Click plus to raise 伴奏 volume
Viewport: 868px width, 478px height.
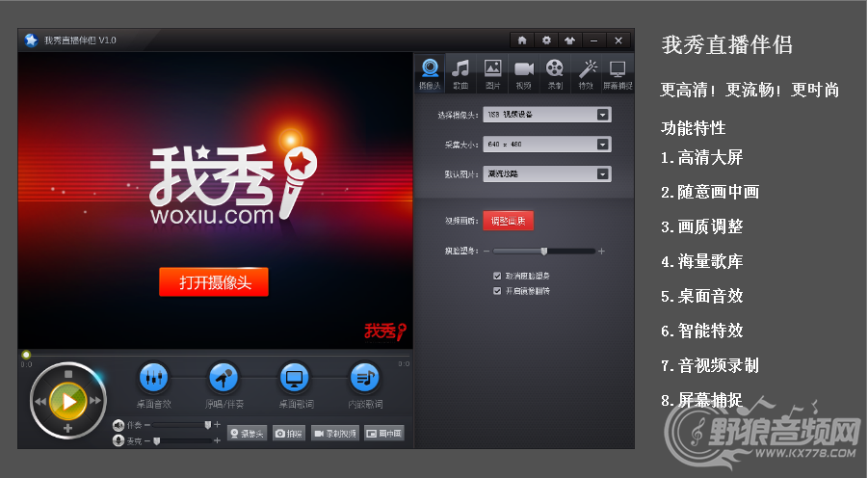[x=217, y=425]
